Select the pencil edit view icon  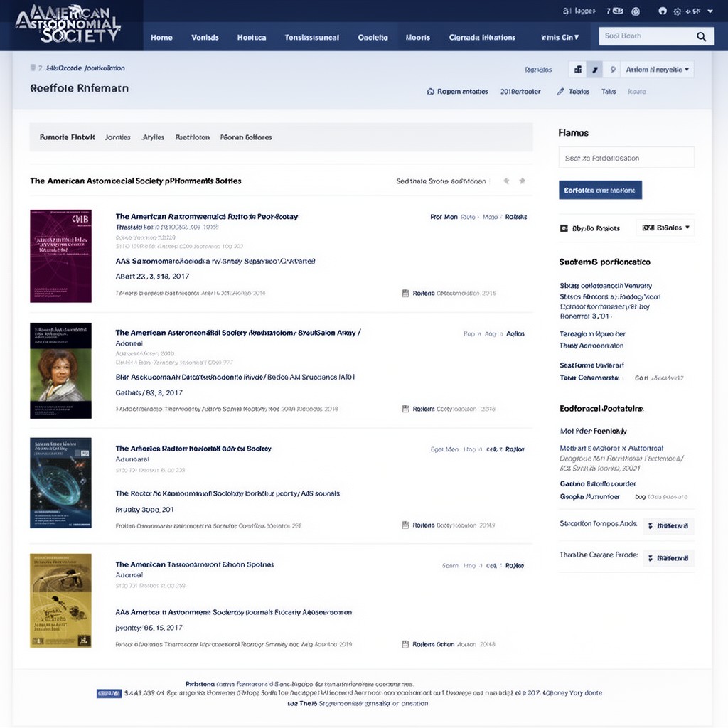(595, 70)
